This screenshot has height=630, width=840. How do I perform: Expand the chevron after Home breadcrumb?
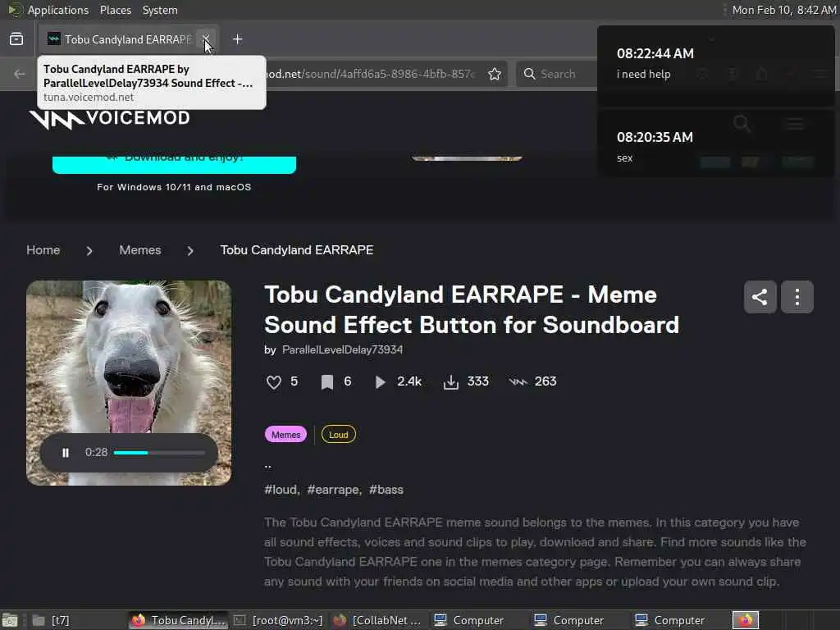[x=89, y=251]
